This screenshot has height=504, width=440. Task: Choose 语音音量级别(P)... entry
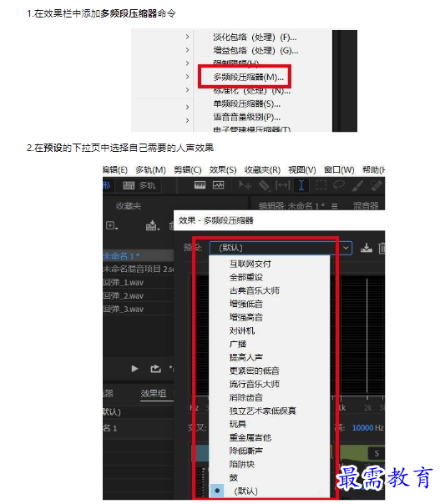[x=246, y=117]
